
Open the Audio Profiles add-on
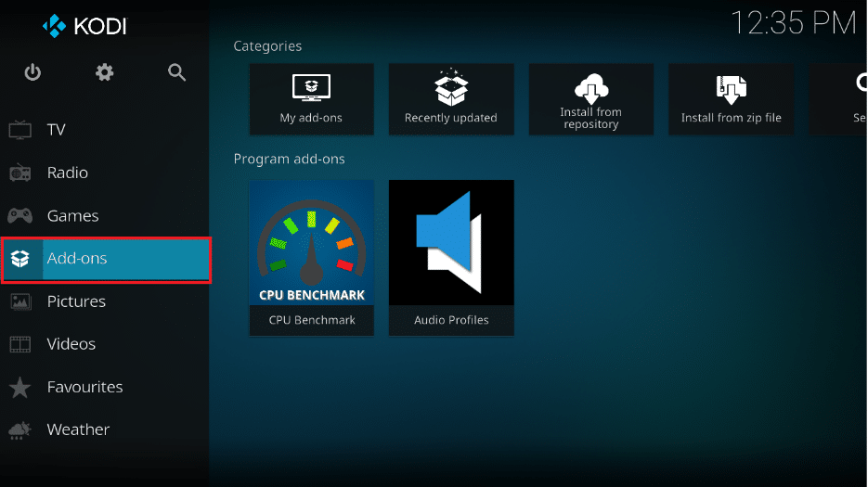click(x=451, y=257)
